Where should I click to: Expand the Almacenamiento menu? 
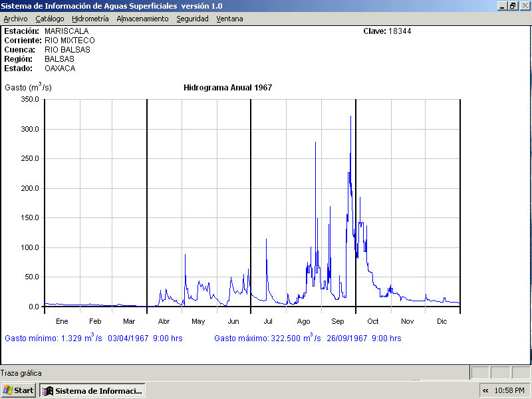click(x=142, y=19)
